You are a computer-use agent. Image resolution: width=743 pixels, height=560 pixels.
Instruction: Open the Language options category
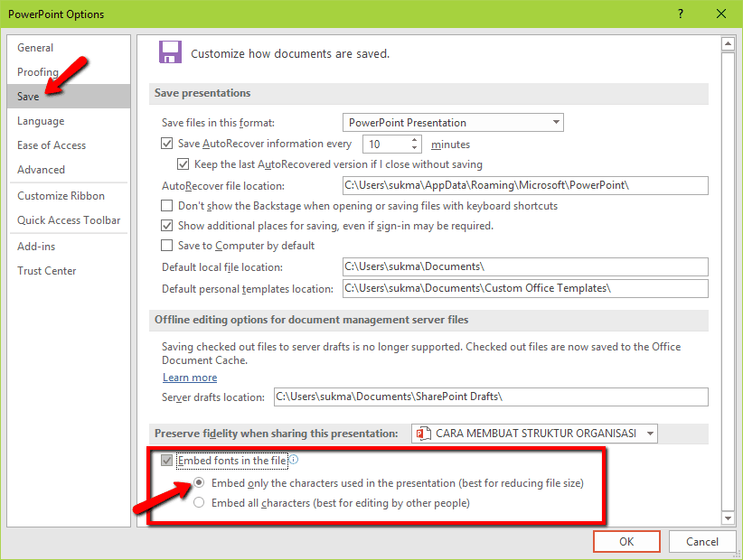tap(69, 121)
